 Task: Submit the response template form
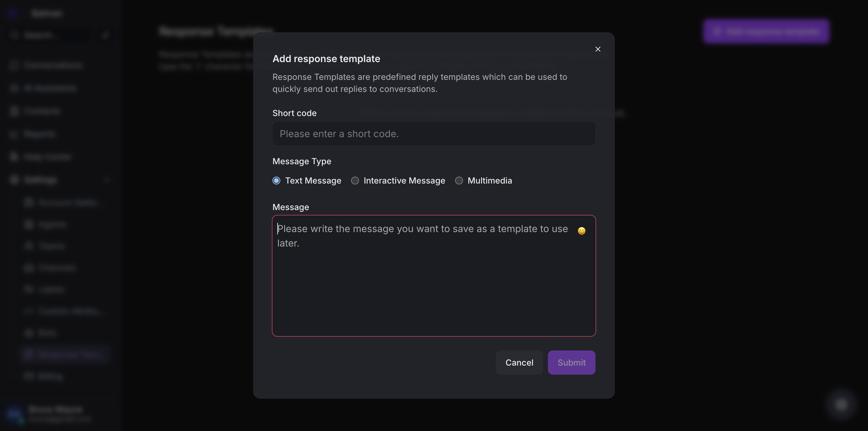pyautogui.click(x=571, y=363)
